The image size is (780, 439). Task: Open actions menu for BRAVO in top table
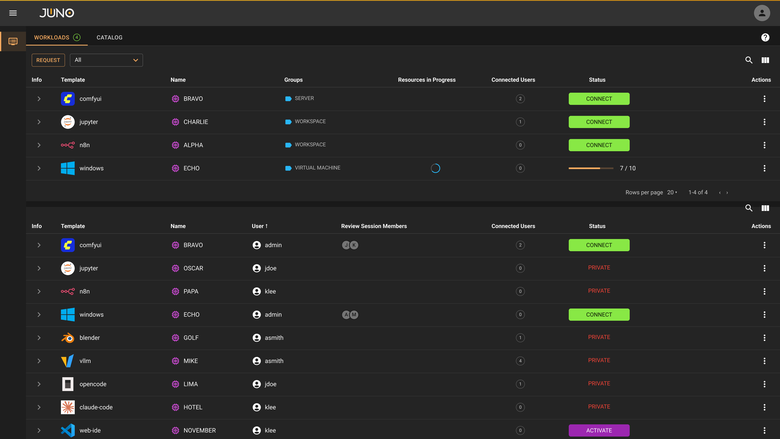[765, 99]
